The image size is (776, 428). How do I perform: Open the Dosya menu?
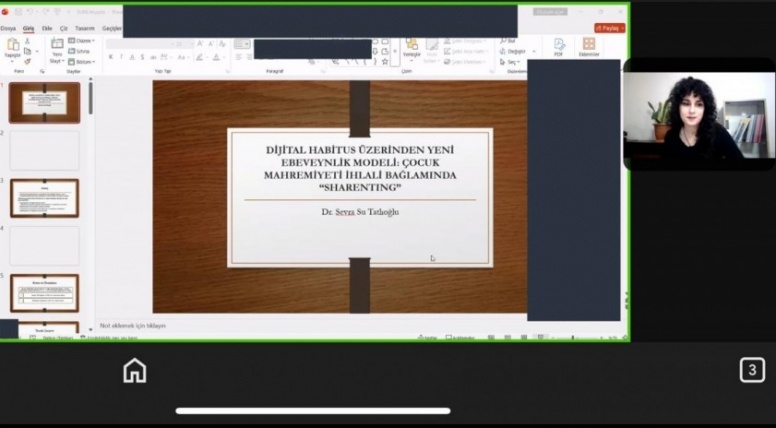pyautogui.click(x=8, y=29)
